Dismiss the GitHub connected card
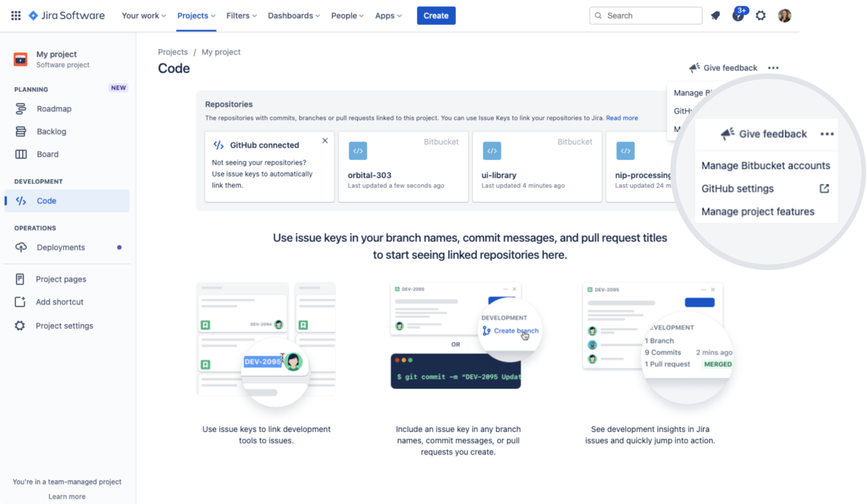867x504 pixels. [x=325, y=141]
